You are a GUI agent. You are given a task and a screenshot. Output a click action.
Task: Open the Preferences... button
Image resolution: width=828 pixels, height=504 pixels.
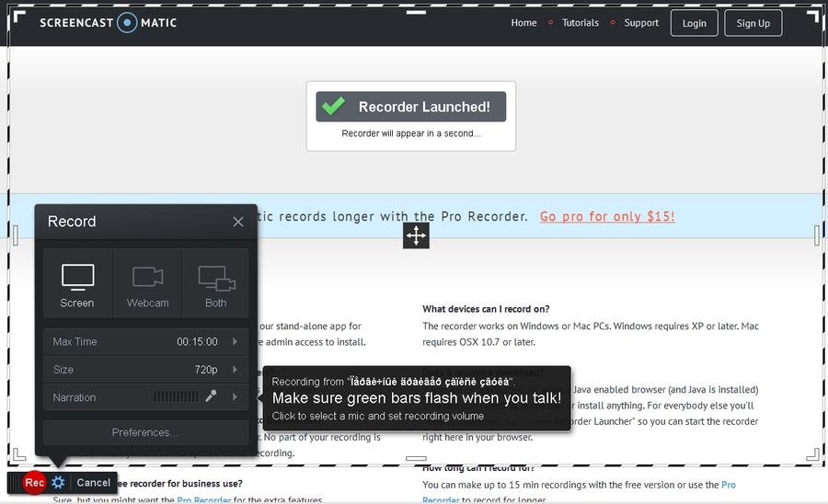[145, 433]
